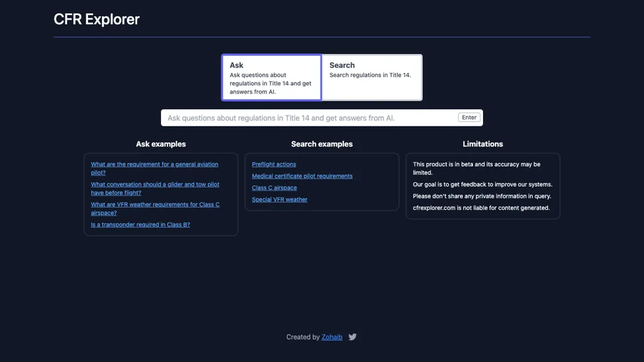Click the transponder Class B example question
This screenshot has height=362, width=644.
(140, 224)
